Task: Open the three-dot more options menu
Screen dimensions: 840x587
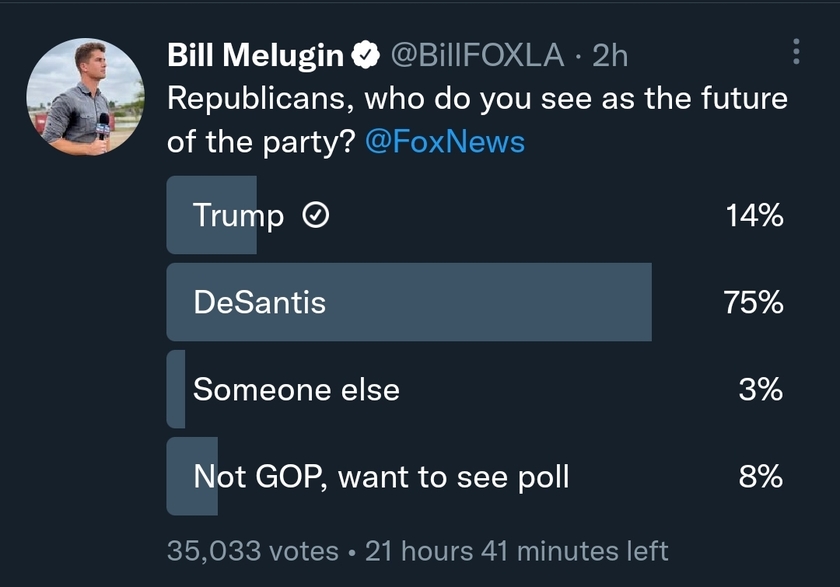Action: pyautogui.click(x=796, y=52)
